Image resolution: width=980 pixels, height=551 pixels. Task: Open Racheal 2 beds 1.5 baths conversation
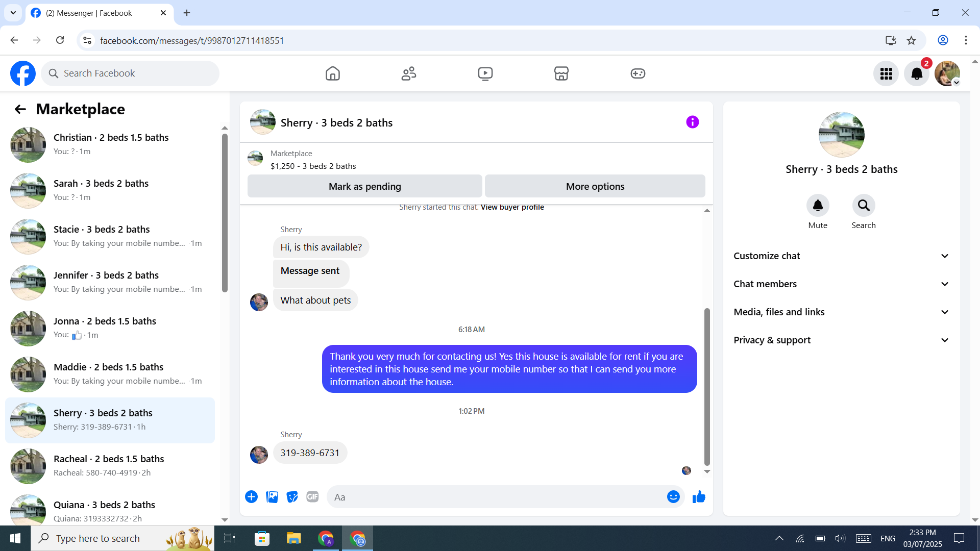click(110, 466)
